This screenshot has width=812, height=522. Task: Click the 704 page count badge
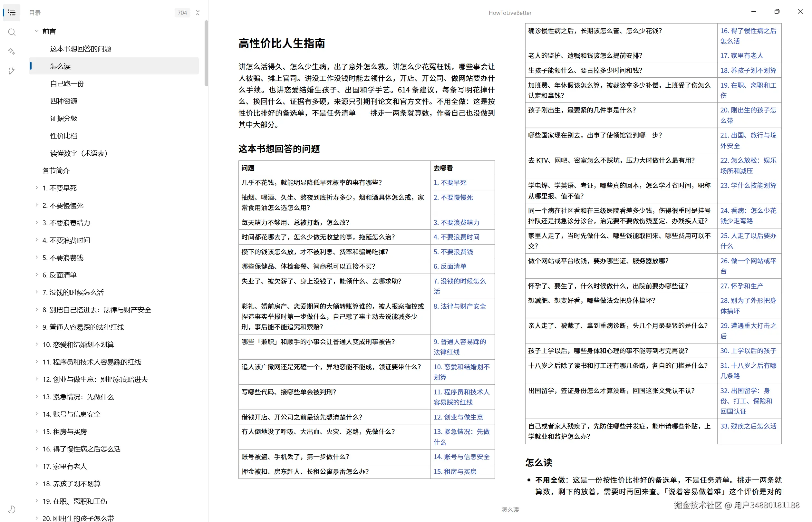182,13
